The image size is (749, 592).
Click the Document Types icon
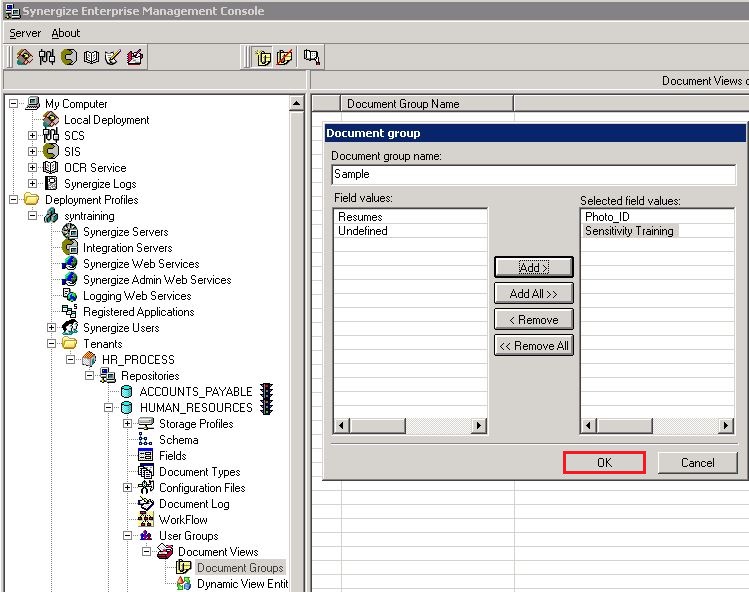[x=145, y=472]
